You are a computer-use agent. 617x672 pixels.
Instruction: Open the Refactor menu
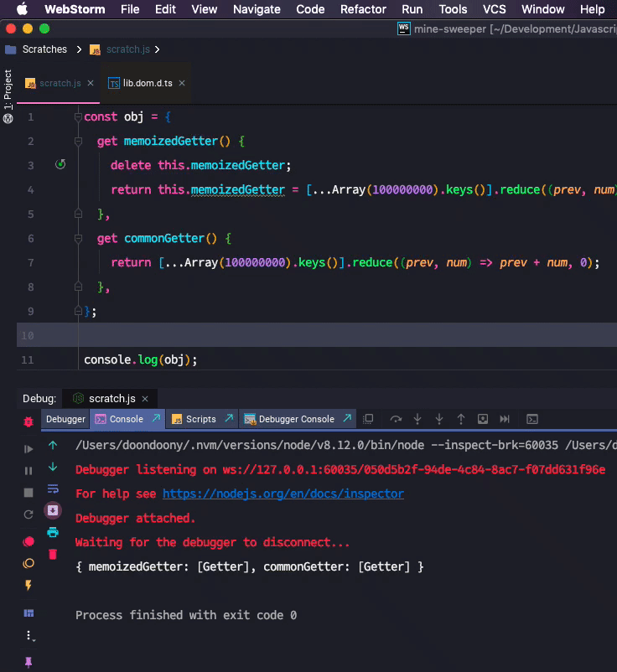pos(363,9)
